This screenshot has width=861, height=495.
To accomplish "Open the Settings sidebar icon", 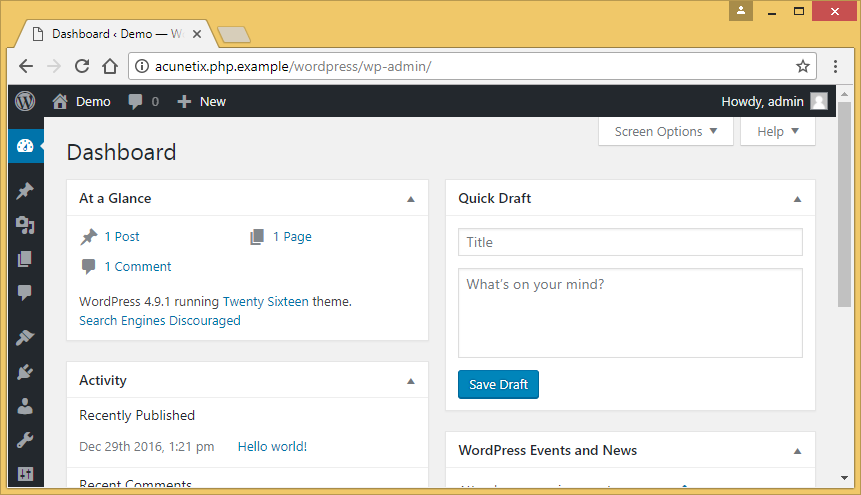I will (25, 474).
